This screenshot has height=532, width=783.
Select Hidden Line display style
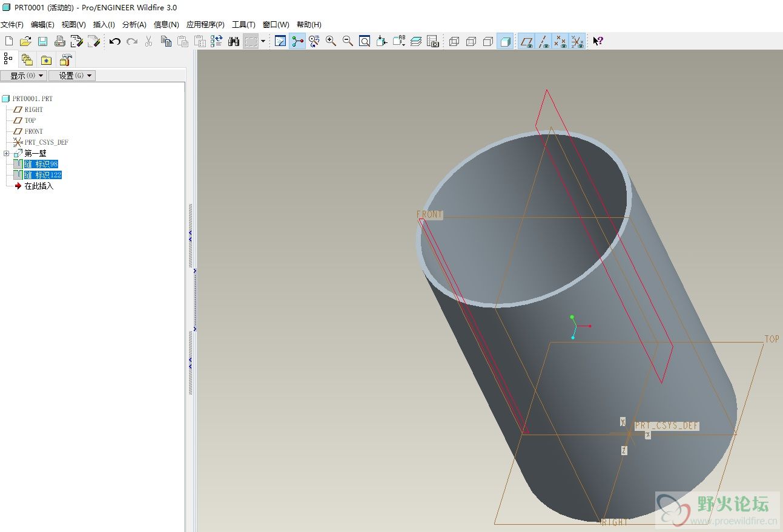[471, 41]
